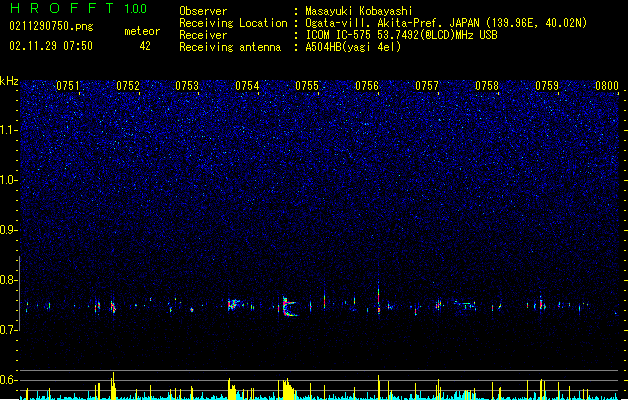Click the 0756 time marker
629x400 pixels.
click(x=367, y=86)
